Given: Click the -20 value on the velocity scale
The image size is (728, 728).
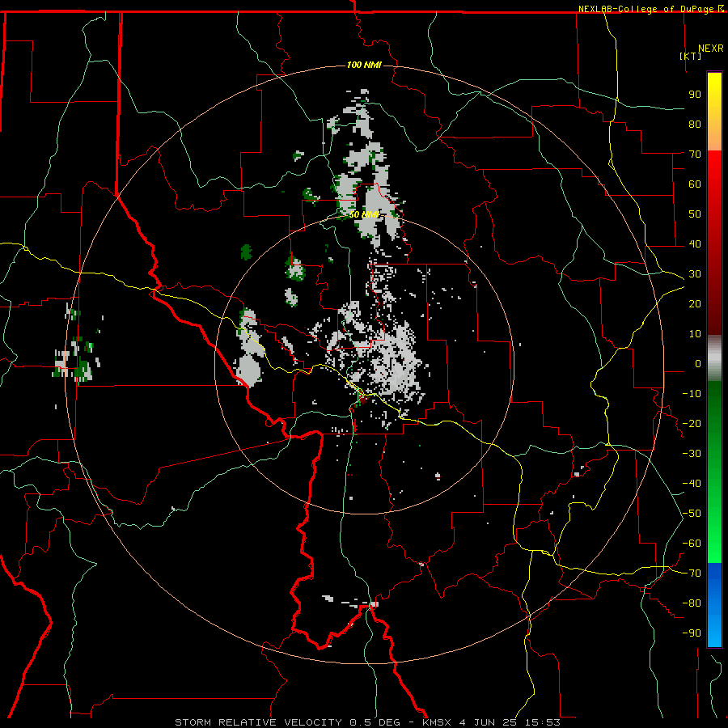Looking at the screenshot, I should click(692, 424).
